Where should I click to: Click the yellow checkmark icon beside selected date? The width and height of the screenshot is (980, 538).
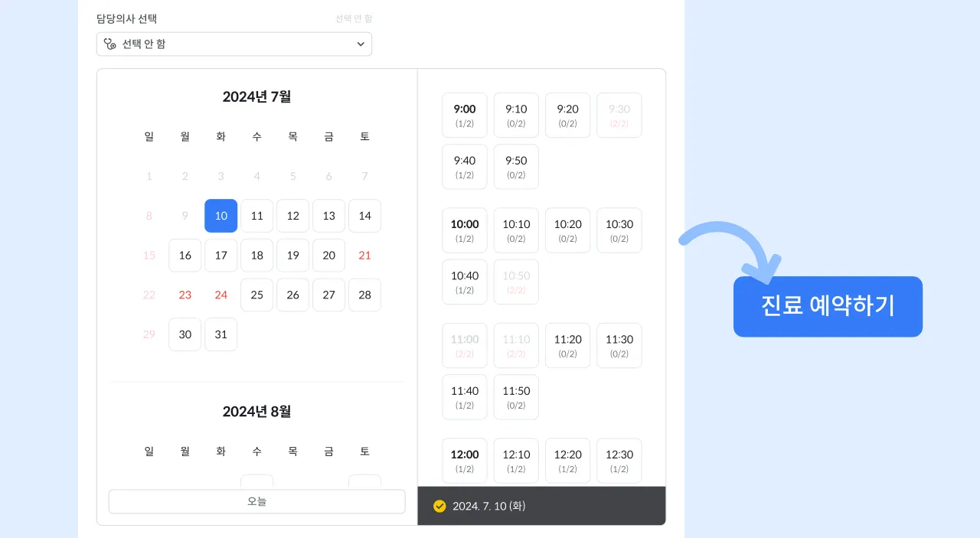tap(439, 506)
